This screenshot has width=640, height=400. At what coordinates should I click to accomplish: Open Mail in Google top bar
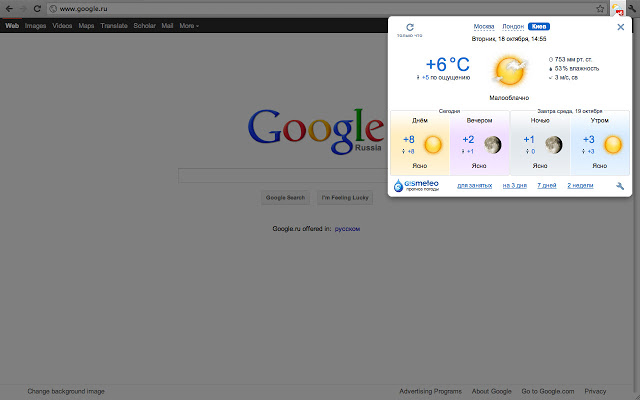[167, 26]
